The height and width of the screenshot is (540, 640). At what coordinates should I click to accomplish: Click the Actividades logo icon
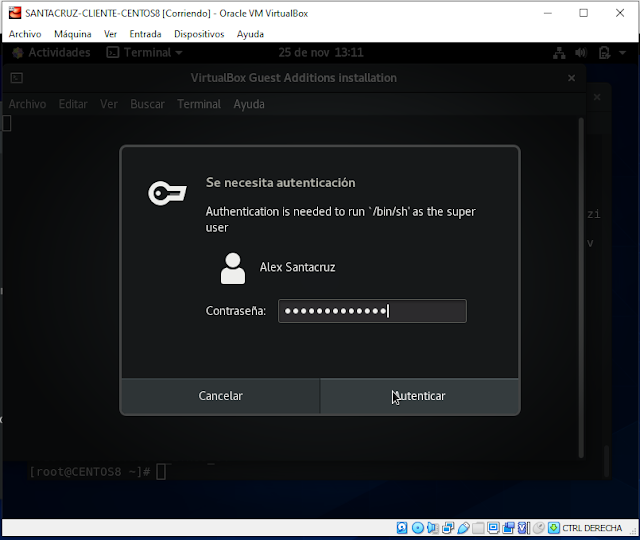click(x=18, y=53)
